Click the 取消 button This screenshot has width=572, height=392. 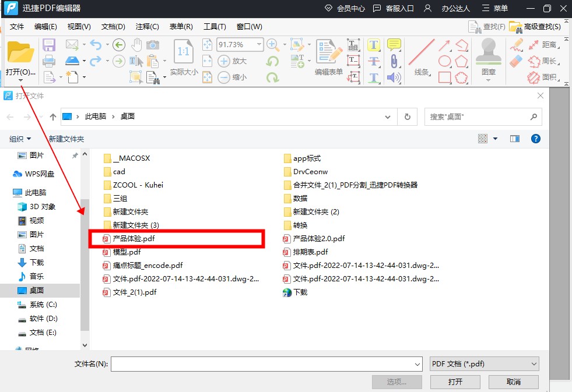click(513, 382)
